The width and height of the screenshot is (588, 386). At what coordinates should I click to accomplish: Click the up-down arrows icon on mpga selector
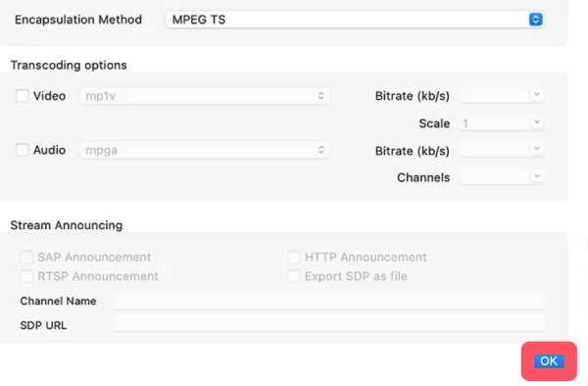click(x=321, y=150)
